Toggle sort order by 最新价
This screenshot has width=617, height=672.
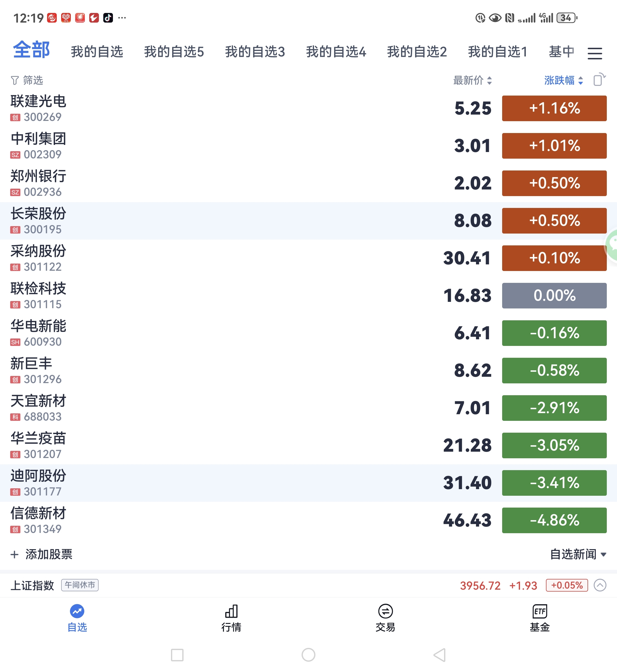[x=472, y=80]
